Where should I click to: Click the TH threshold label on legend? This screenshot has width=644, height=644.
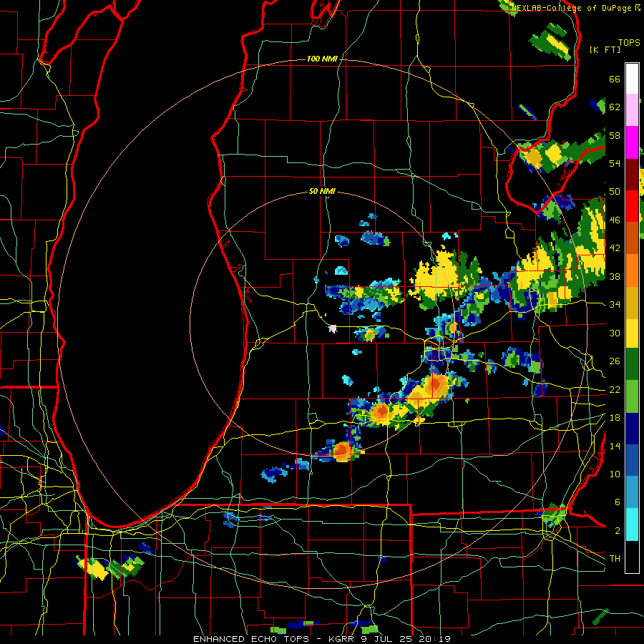pos(615,559)
